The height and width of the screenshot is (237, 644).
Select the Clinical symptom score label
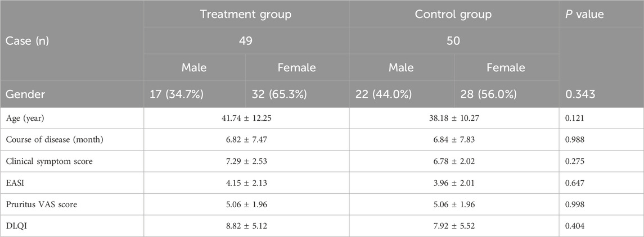(x=48, y=162)
